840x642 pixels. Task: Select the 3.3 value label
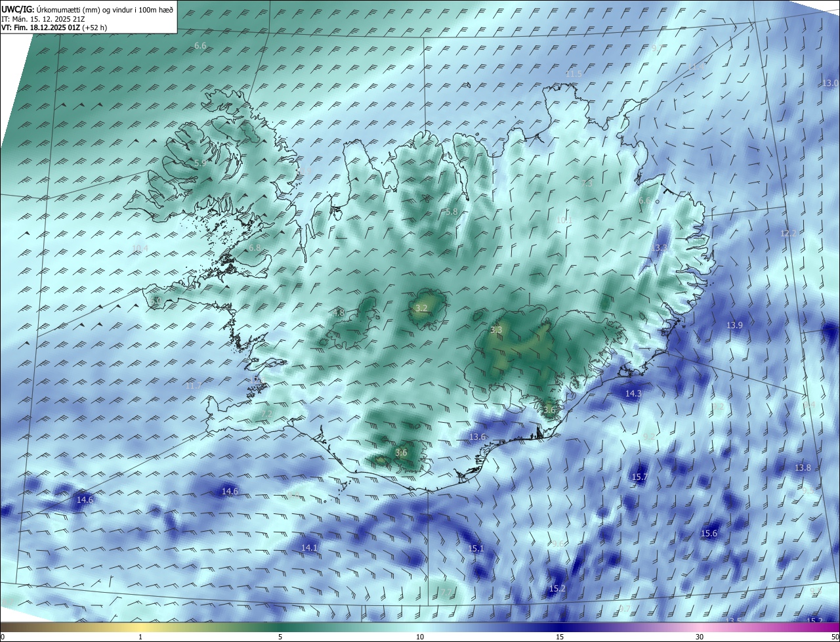point(496,330)
